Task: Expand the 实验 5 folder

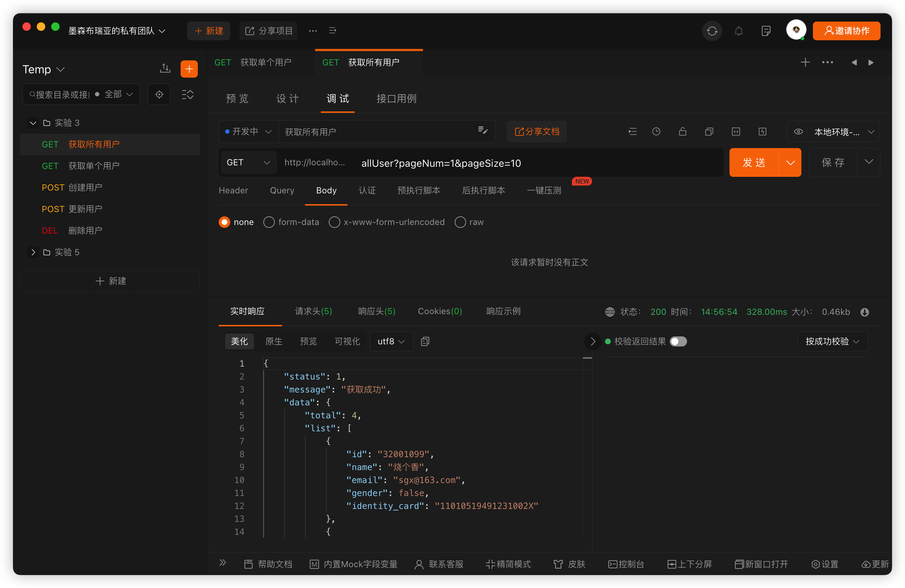Action: pos(33,252)
